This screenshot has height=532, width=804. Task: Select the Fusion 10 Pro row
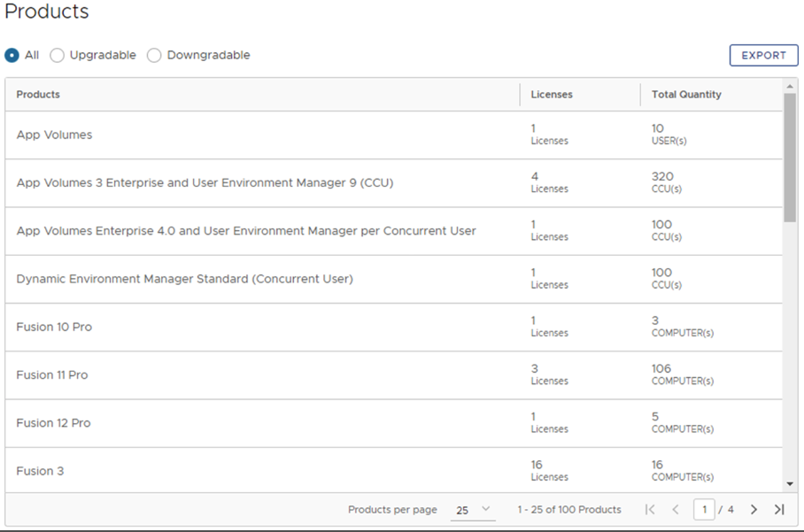coord(54,328)
